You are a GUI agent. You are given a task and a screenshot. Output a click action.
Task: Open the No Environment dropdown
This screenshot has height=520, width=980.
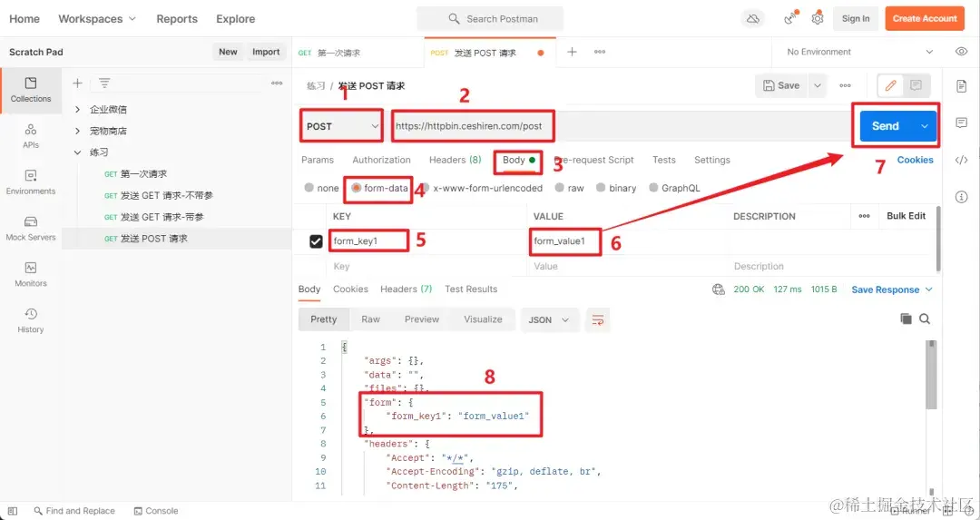pos(860,52)
